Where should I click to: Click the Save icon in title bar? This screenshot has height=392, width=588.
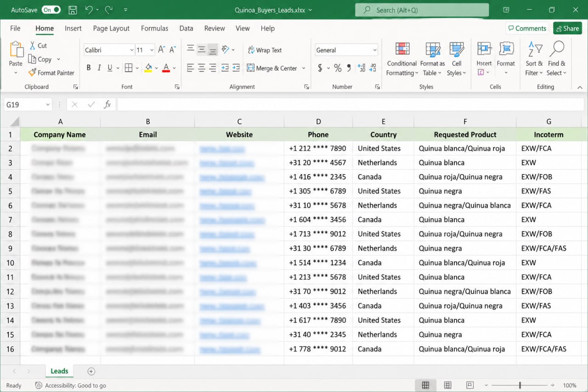pyautogui.click(x=73, y=10)
